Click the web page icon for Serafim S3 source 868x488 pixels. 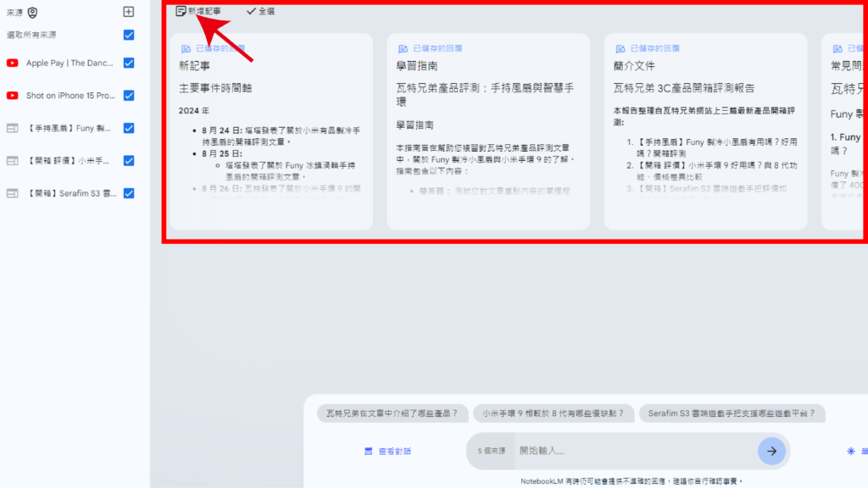[x=12, y=194]
